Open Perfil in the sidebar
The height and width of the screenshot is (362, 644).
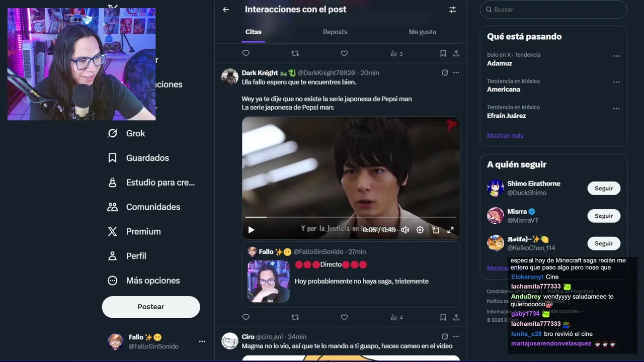click(128, 256)
